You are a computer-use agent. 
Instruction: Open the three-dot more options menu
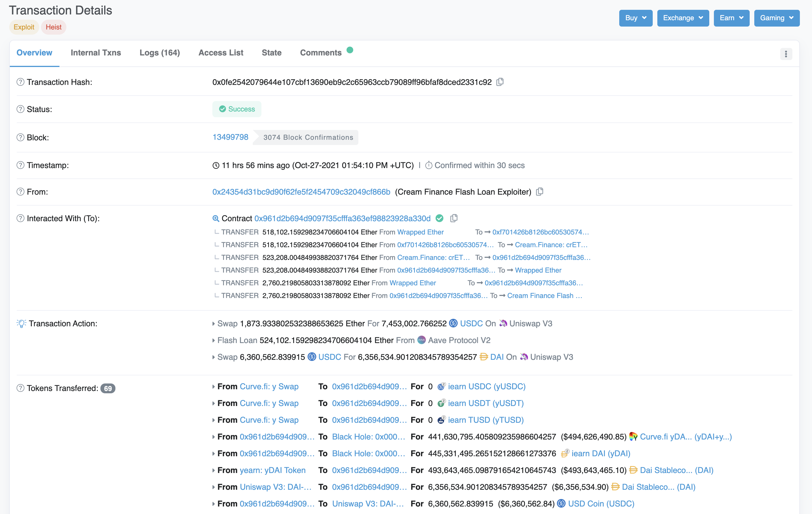tap(786, 54)
